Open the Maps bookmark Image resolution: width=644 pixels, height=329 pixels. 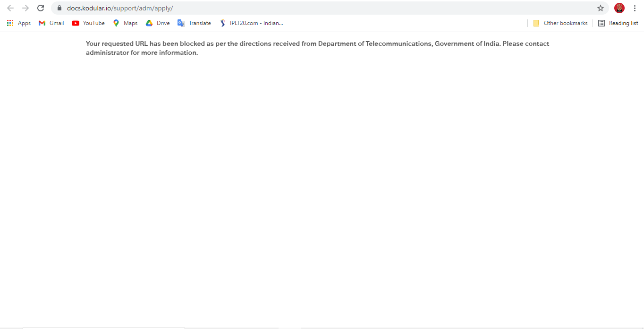[125, 23]
